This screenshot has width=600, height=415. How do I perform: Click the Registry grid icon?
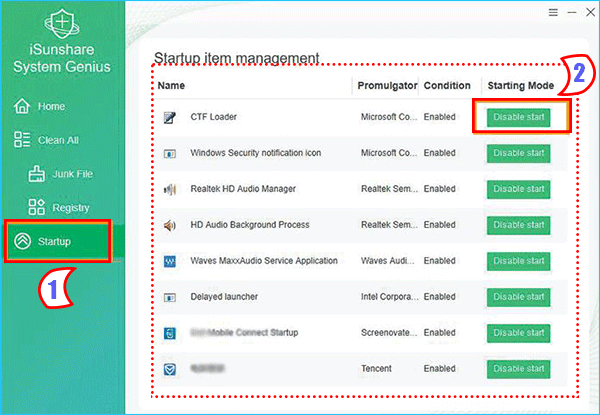pos(36,207)
